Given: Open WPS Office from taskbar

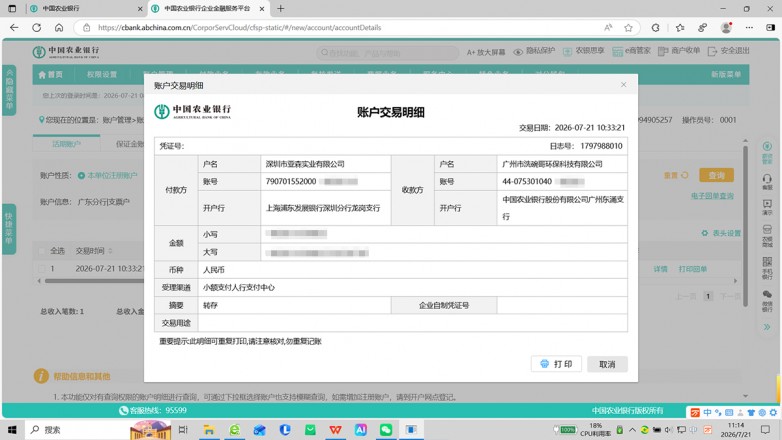Looking at the screenshot, I should (x=336, y=430).
